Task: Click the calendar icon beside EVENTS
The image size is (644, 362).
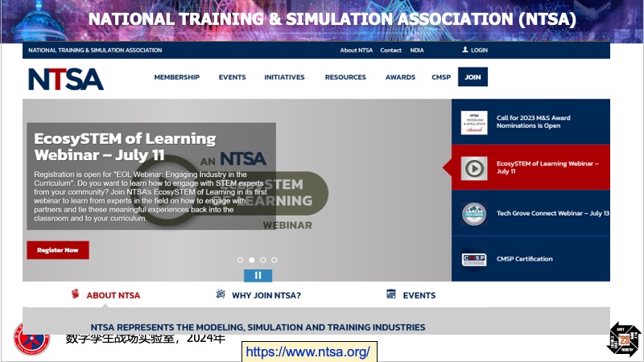Action: coord(391,294)
